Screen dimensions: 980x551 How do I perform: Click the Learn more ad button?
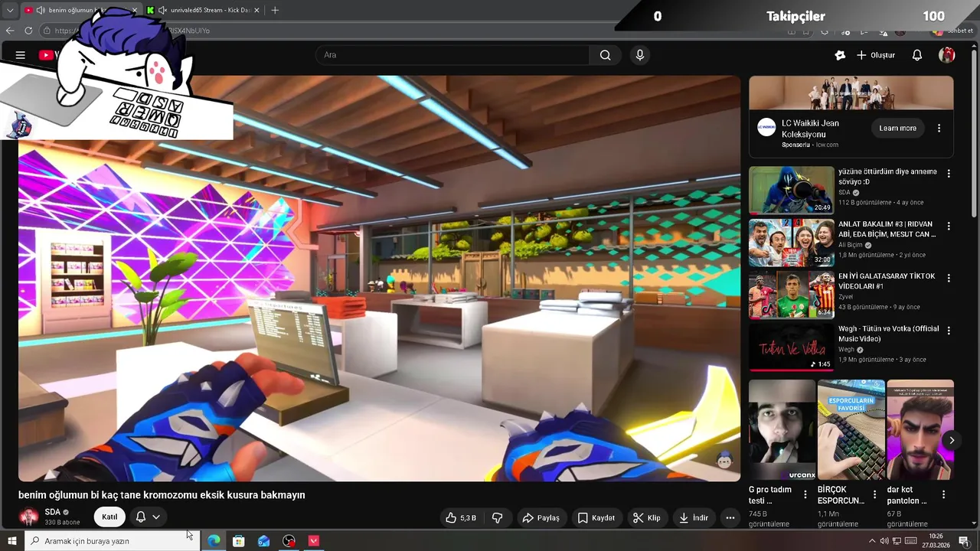[x=897, y=129]
